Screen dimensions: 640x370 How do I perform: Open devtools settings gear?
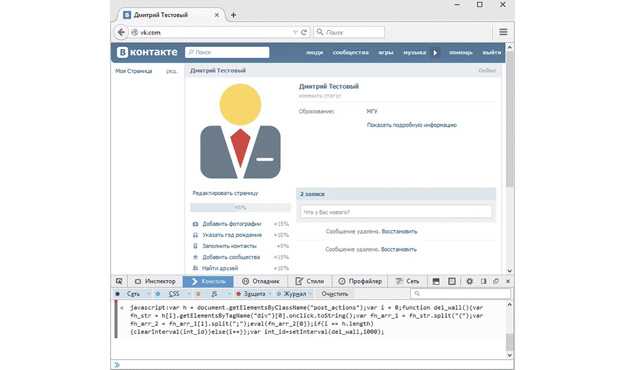click(470, 281)
